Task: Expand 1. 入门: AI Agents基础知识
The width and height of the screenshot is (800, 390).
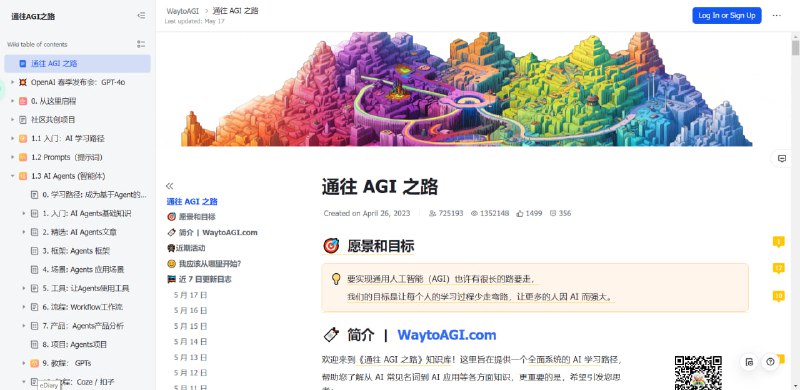Action: (x=23, y=213)
